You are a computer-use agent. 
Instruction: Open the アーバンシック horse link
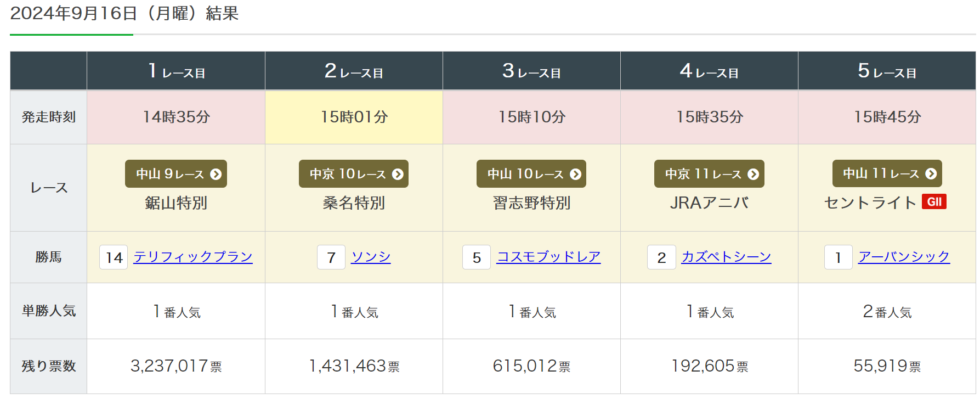(904, 257)
